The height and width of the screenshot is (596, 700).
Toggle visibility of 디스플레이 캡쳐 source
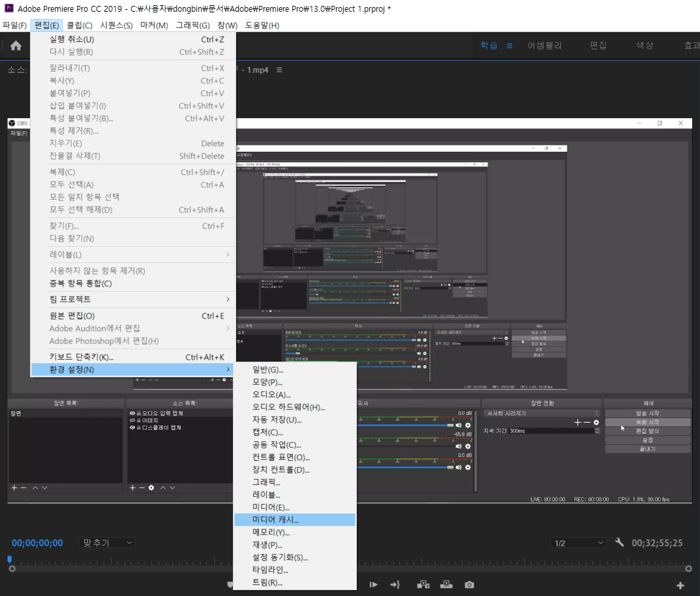[132, 428]
